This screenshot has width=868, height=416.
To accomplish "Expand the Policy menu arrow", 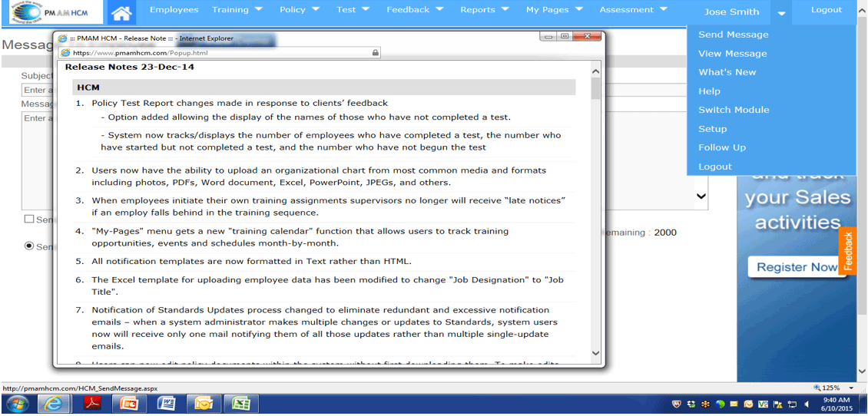I will (315, 9).
